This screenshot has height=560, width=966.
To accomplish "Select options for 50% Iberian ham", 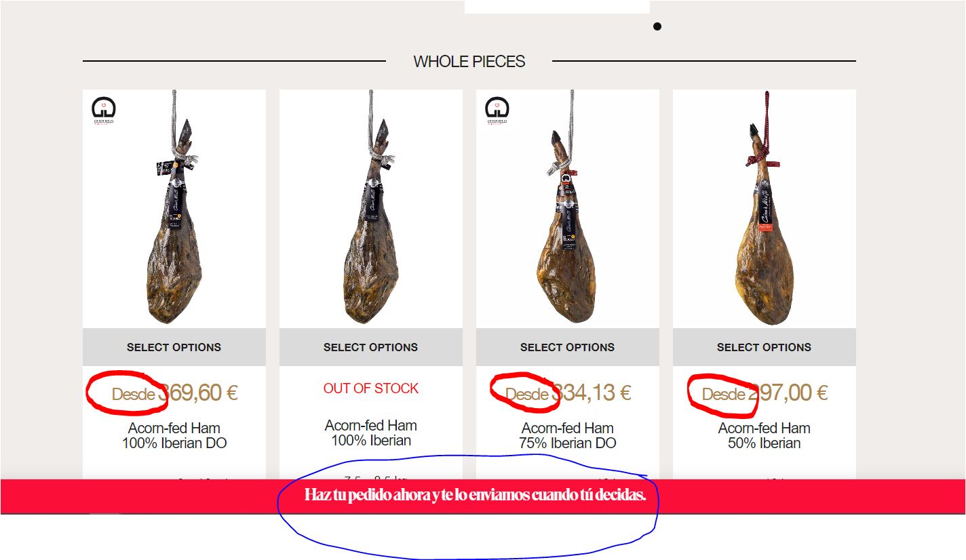I will click(x=765, y=347).
